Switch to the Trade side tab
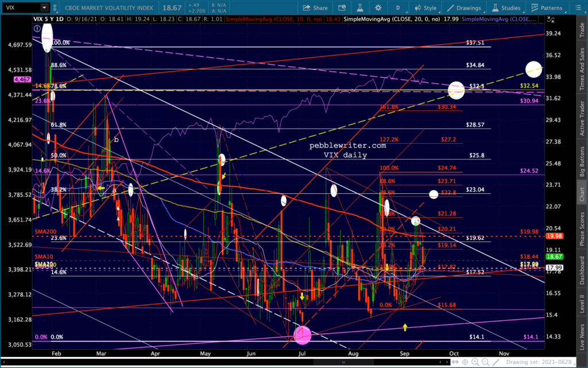This screenshot has width=588, height=368. pos(582,28)
